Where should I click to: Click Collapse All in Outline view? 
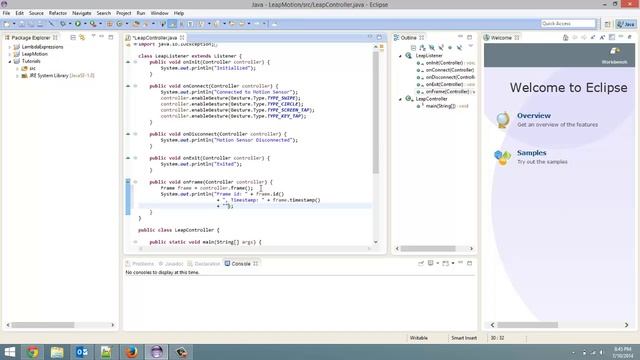coord(413,48)
